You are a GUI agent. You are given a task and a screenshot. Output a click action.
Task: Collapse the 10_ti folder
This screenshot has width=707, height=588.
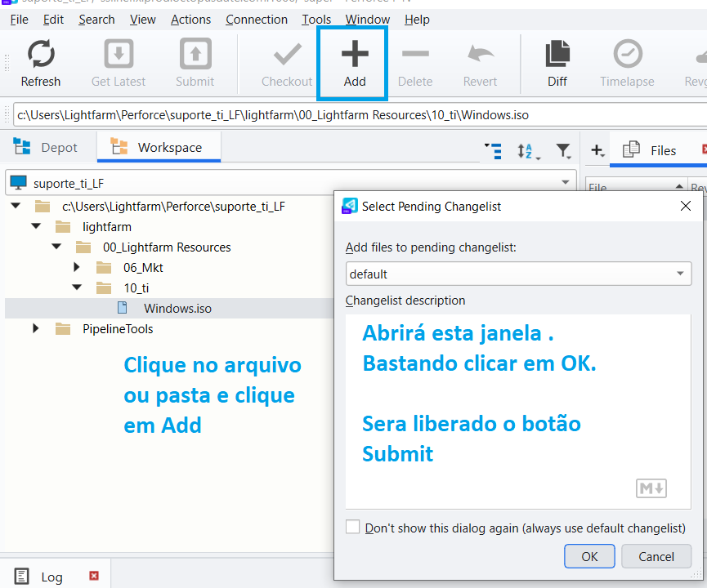77,287
